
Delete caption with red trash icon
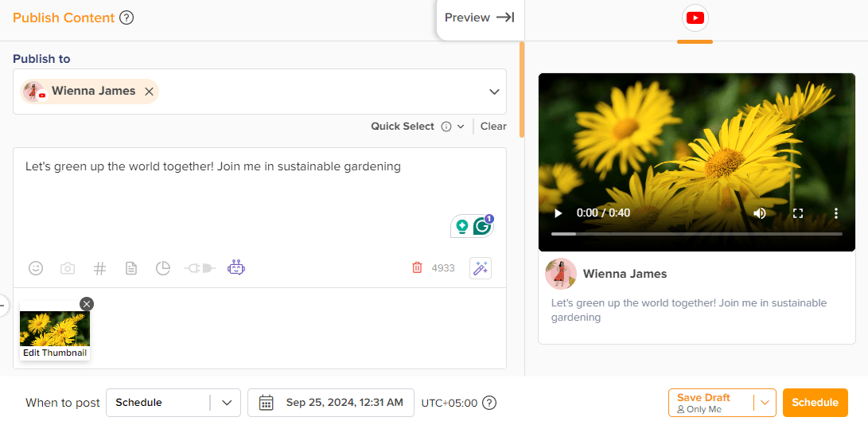point(417,268)
